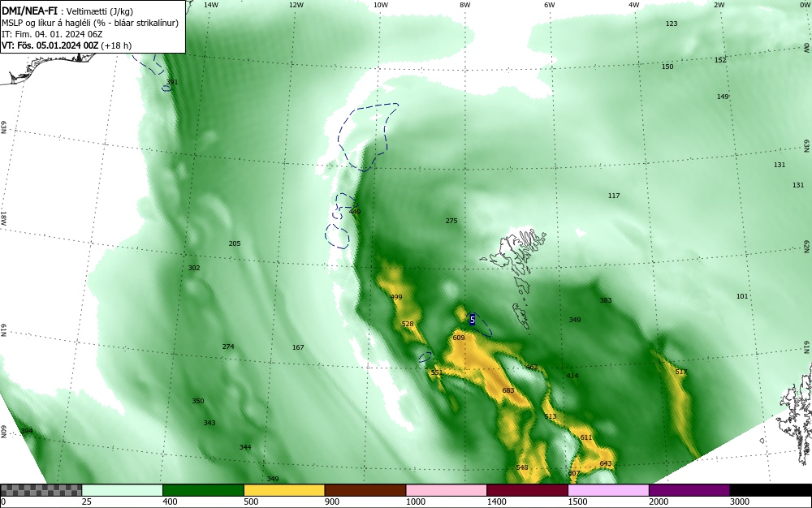Click the value 394 on the map

pos(27,431)
